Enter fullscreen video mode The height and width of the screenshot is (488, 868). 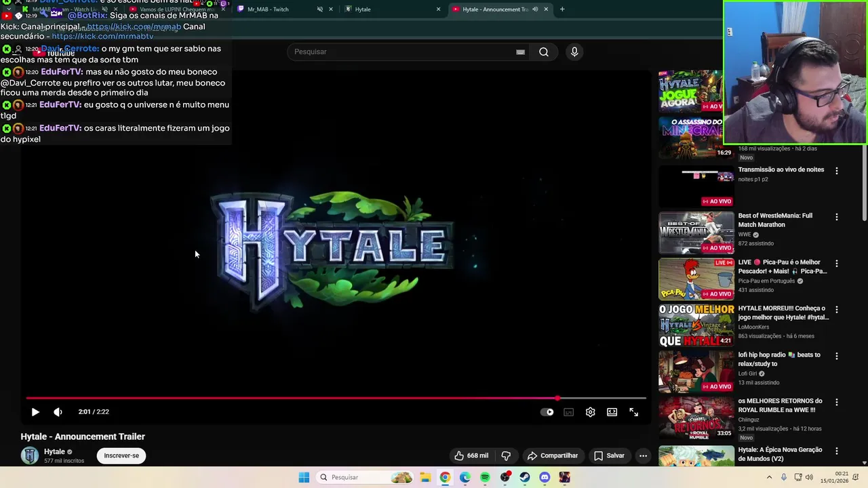pyautogui.click(x=633, y=412)
